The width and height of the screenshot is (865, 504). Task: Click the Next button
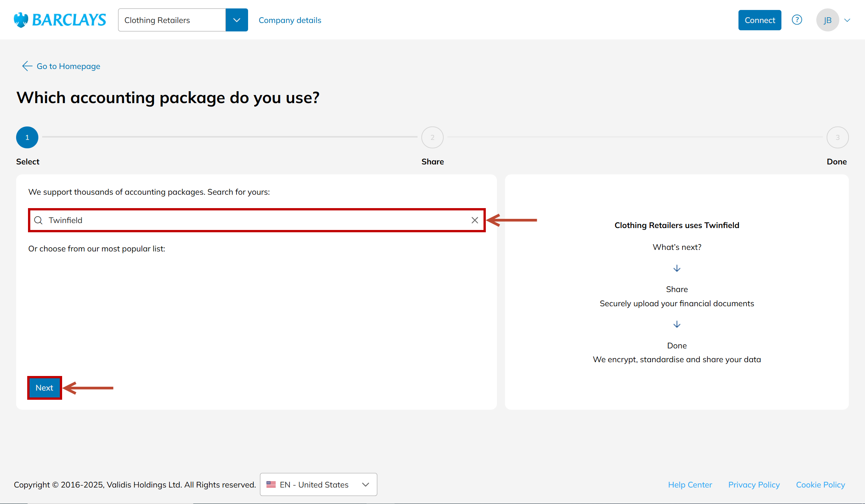point(44,387)
